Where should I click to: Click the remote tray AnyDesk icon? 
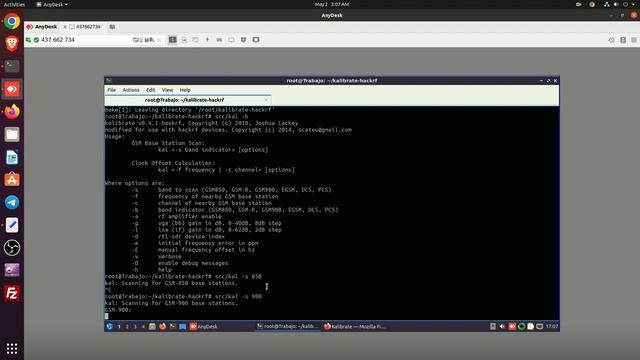pyautogui.click(x=512, y=326)
